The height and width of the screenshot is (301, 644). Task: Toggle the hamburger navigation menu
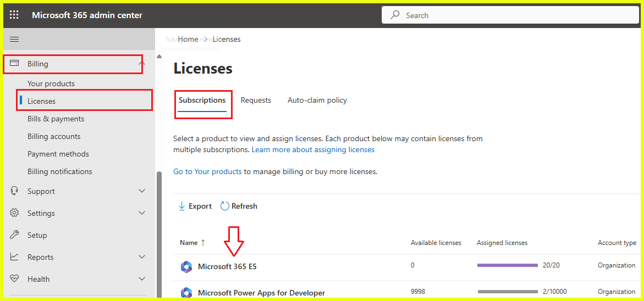pos(14,40)
